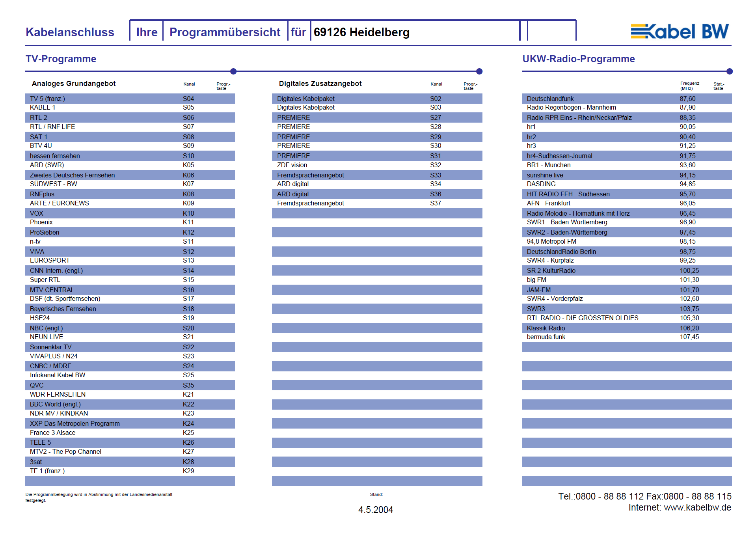The height and width of the screenshot is (535, 756).
Task: Click Digitales Kabelpaket on channel S02
Action: click(377, 99)
